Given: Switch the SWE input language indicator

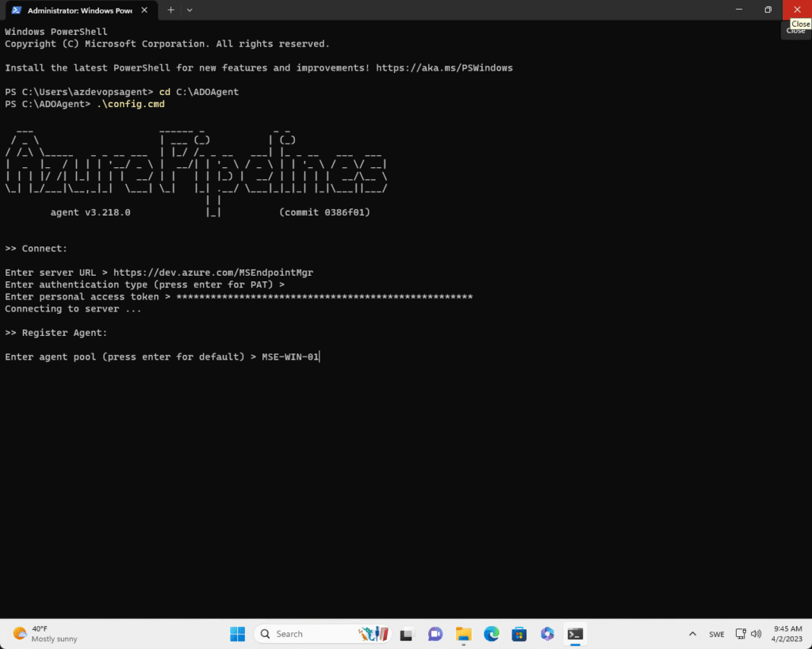Looking at the screenshot, I should [x=717, y=634].
